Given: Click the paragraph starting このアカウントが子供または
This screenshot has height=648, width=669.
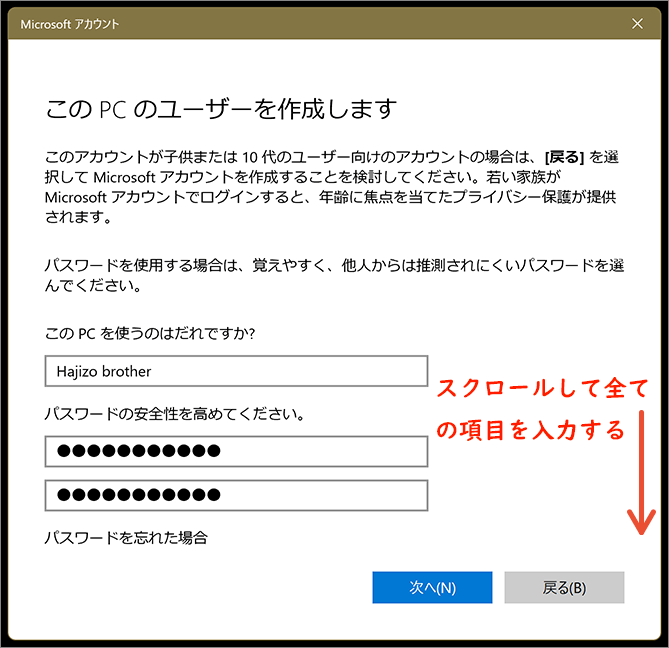Looking at the screenshot, I should (332, 187).
